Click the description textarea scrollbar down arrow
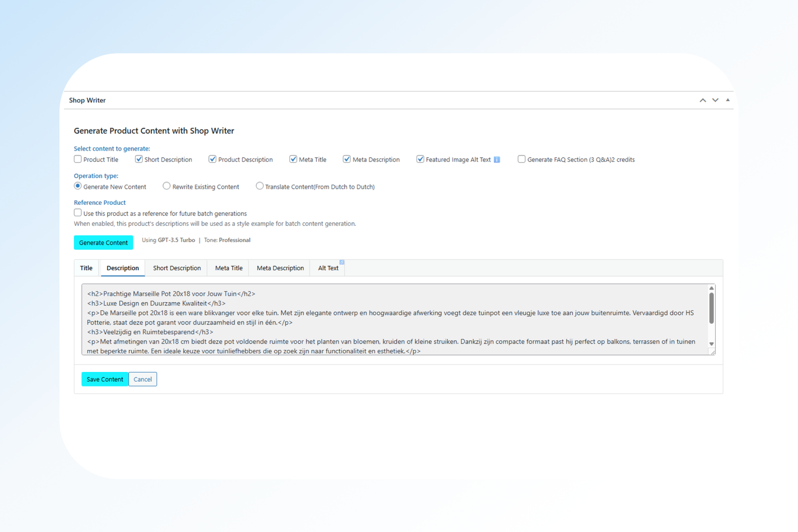 pyautogui.click(x=711, y=344)
